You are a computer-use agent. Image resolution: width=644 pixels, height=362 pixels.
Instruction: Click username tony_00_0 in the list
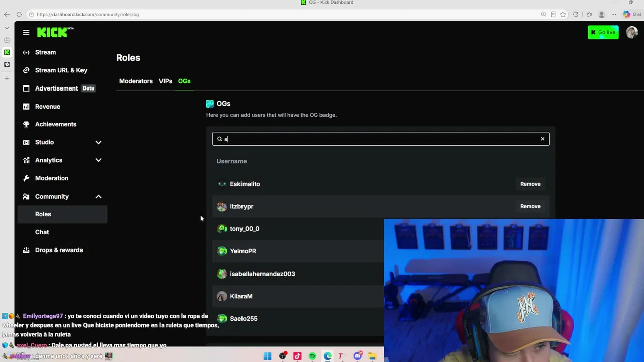[x=245, y=229]
